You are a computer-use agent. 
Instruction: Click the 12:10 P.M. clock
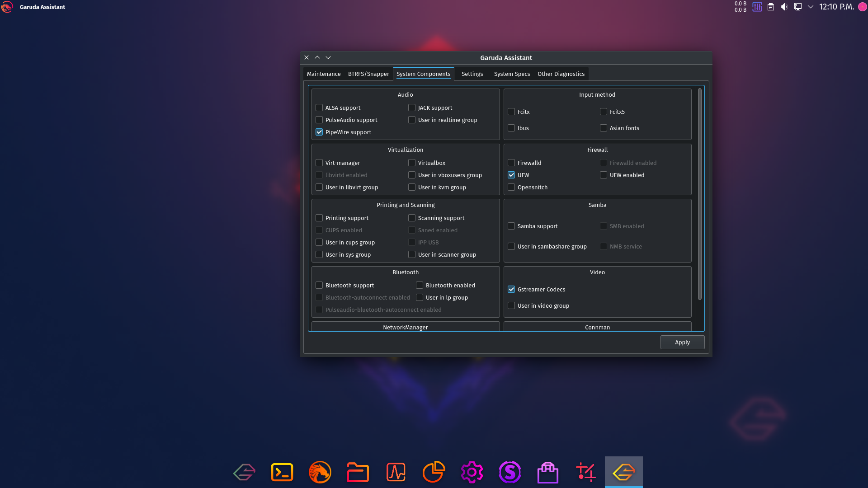pyautogui.click(x=836, y=7)
